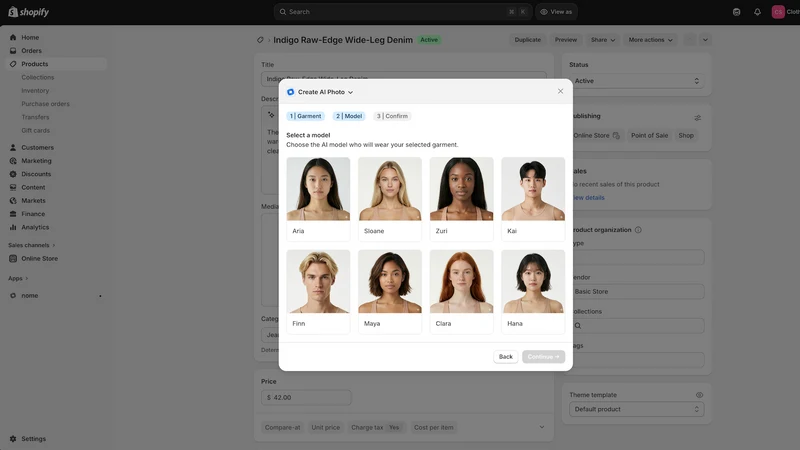Click the Shopify logo
800x450 pixels.
[x=29, y=12]
